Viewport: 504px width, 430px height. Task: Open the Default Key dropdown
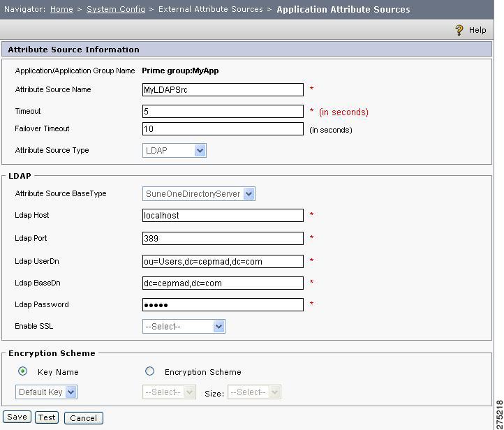pos(46,392)
